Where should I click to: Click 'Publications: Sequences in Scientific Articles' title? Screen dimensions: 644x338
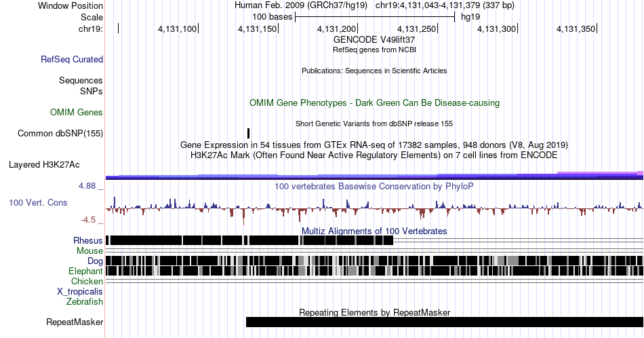(x=374, y=71)
